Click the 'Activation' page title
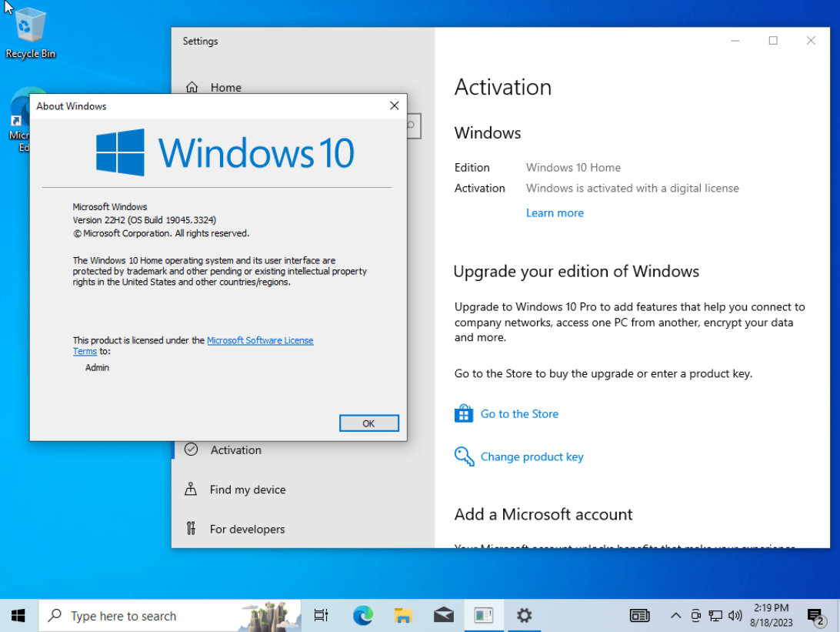Viewport: 840px width, 632px height. pos(502,87)
